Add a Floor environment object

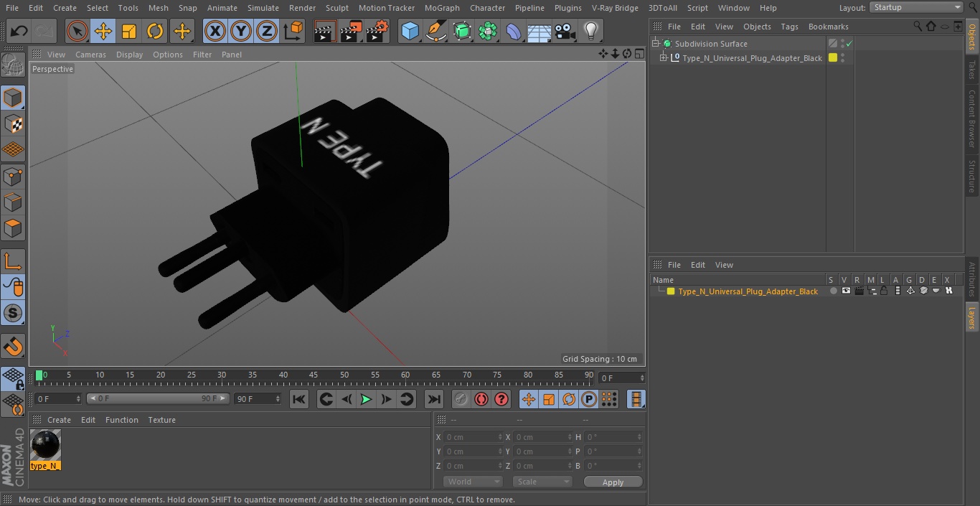(x=539, y=31)
